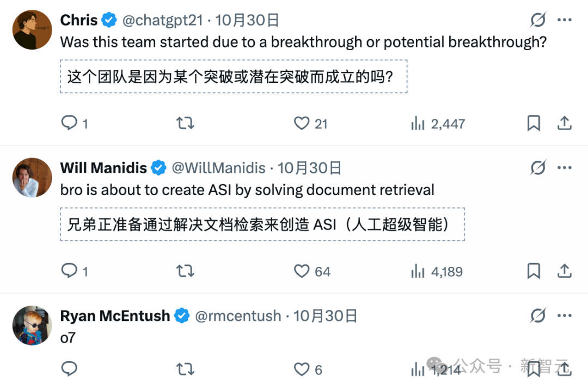
Task: Open more options for Will Manidis's tweet
Action: pos(565,168)
